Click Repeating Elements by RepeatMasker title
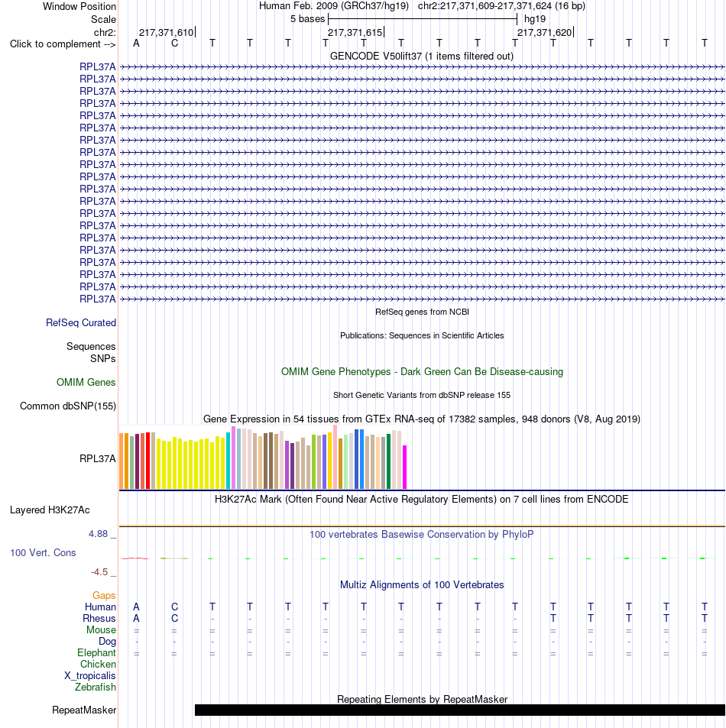This screenshot has height=728, width=726. pos(422,700)
